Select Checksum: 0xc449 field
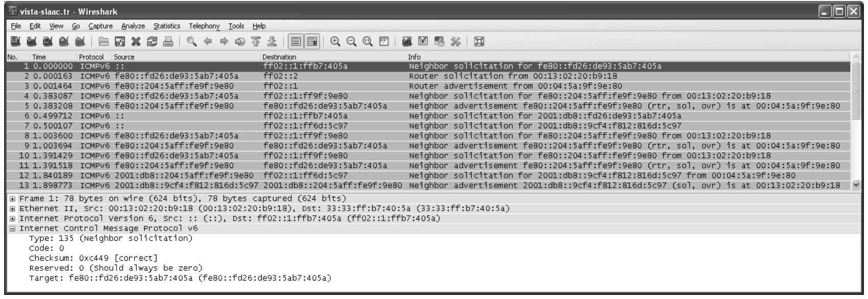The image size is (868, 299). coord(93,258)
